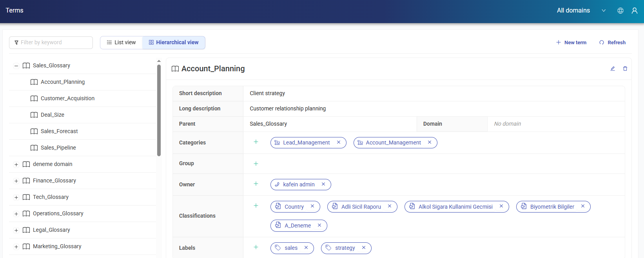The width and height of the screenshot is (644, 258).
Task: Remove the Lead_Management category tag
Action: 339,143
